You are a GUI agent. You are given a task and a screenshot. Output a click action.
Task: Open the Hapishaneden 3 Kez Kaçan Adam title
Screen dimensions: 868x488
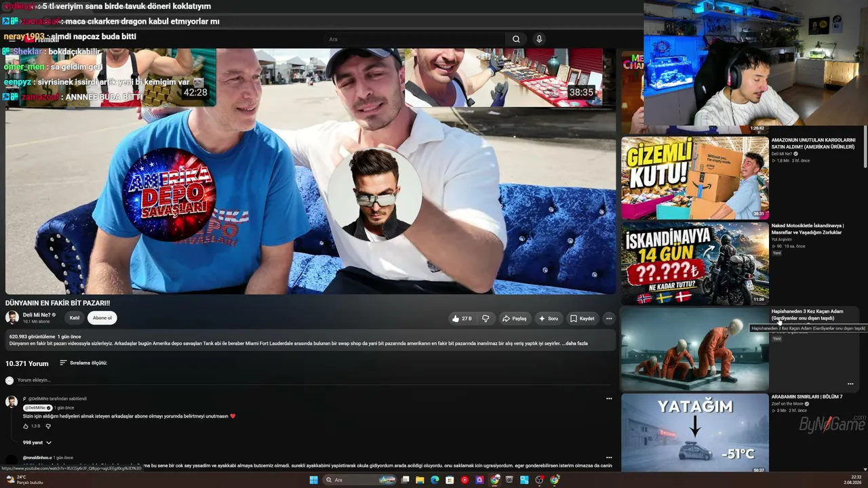807,314
